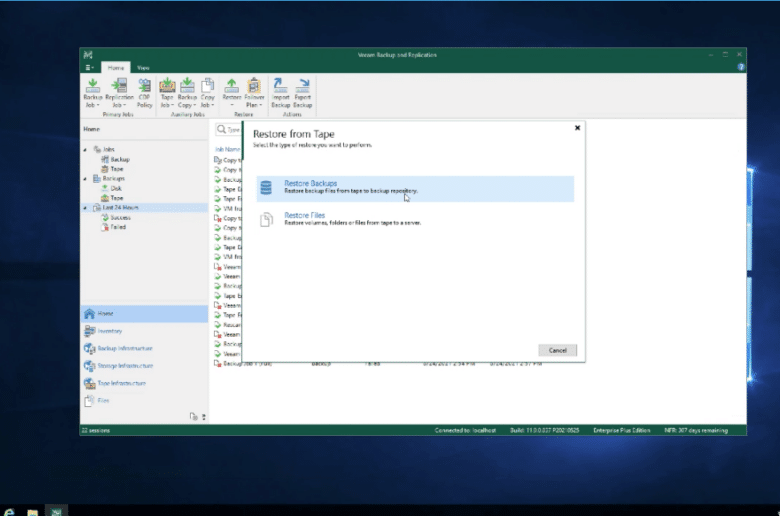Viewport: 780px width, 516px height.
Task: Open the Tape Infrastructure view
Action: point(144,383)
